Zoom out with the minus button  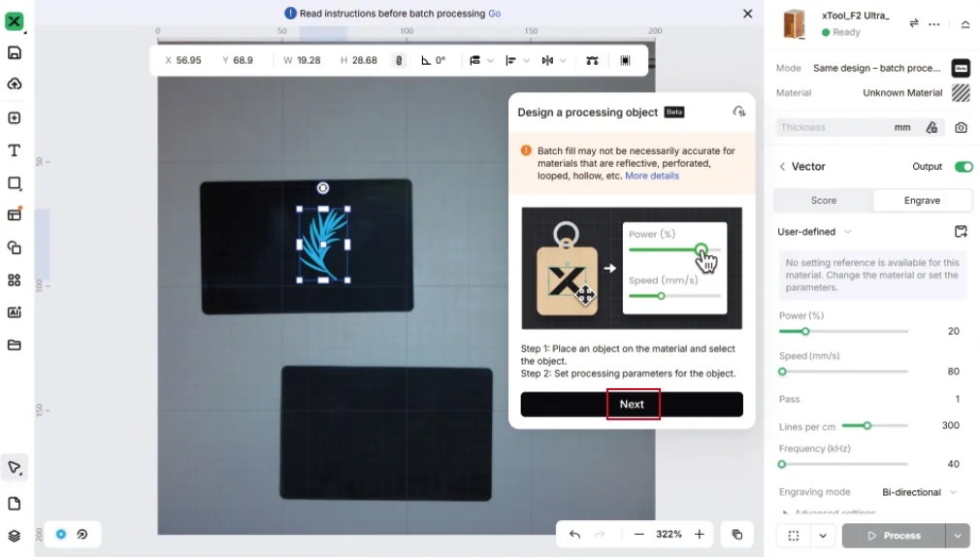coord(638,535)
